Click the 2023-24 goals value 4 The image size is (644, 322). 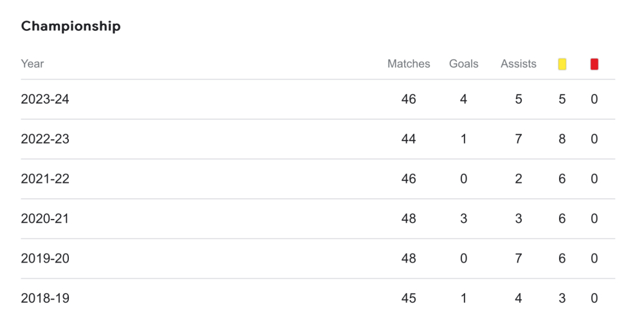(x=464, y=100)
